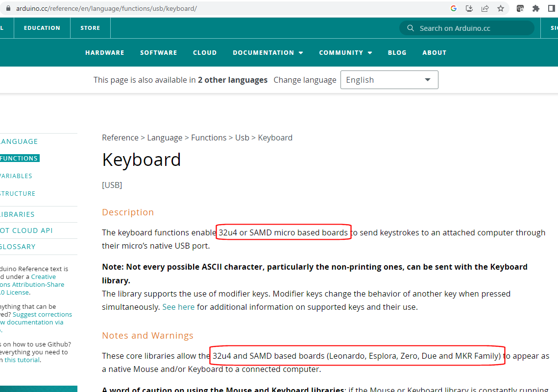Open the STORE top link
The height and width of the screenshot is (392, 558).
tap(91, 28)
